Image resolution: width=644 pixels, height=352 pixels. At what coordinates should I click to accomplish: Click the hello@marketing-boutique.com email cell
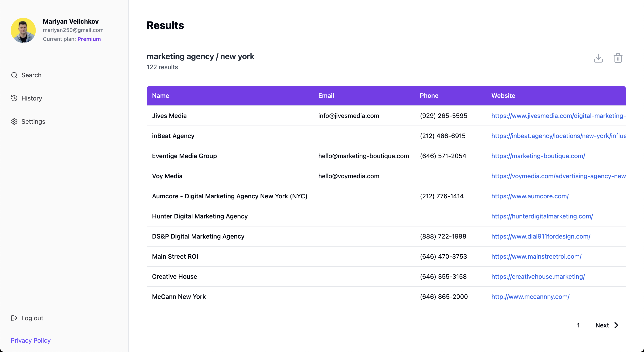tap(364, 156)
